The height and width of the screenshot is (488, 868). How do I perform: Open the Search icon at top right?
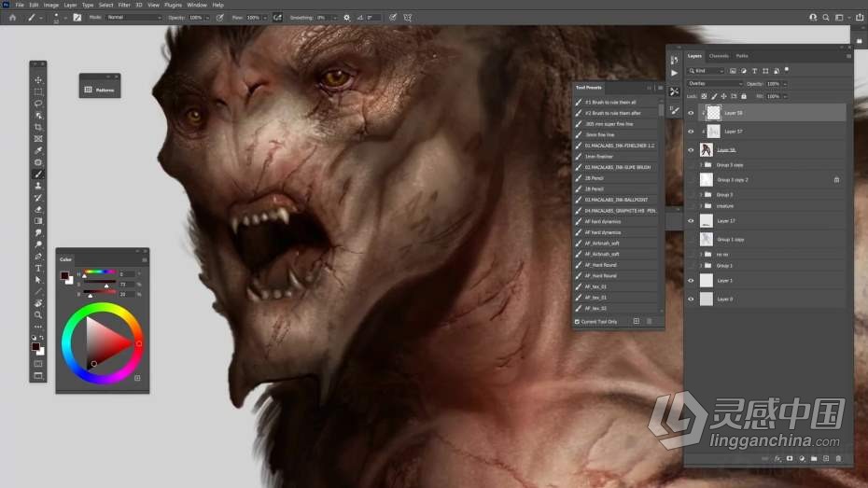pos(826,18)
